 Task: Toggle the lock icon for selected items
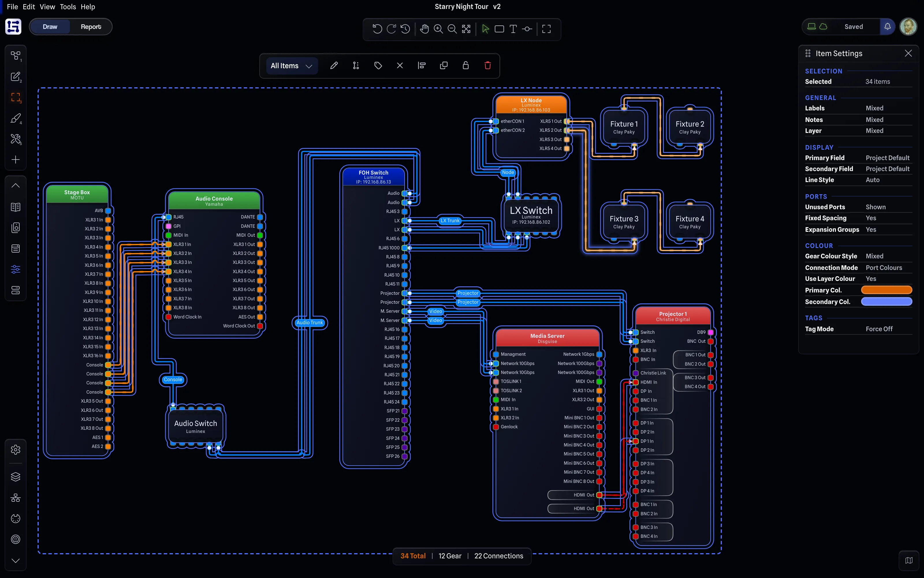click(x=465, y=66)
